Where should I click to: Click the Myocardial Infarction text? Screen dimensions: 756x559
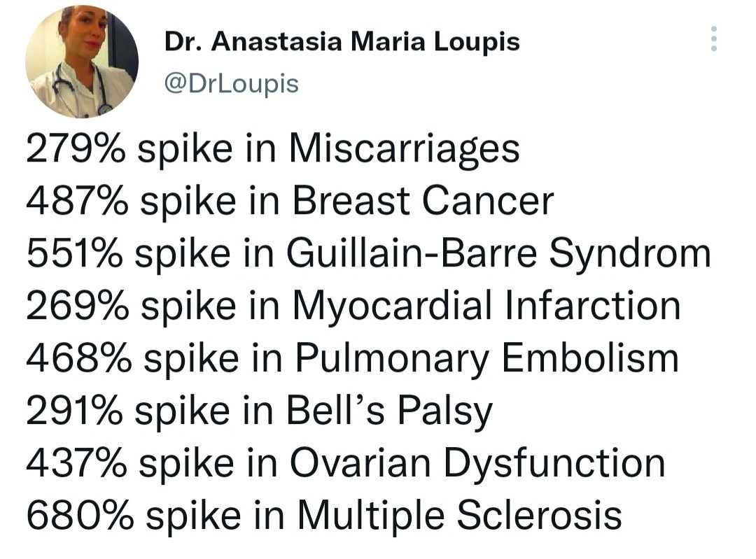[486, 306]
